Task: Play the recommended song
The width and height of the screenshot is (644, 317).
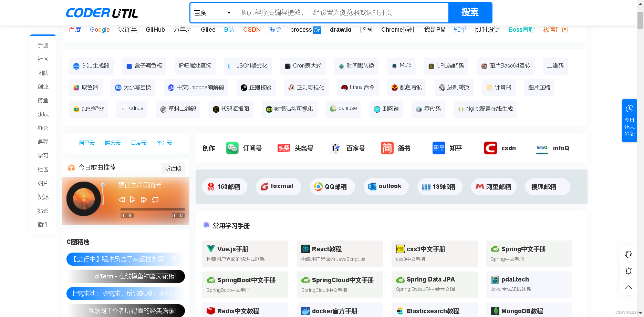Action: pyautogui.click(x=133, y=200)
